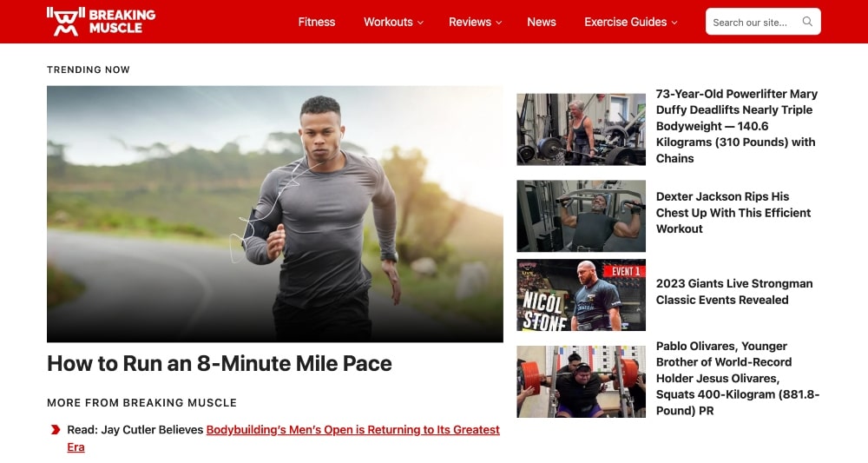868x463 pixels.
Task: Click the Breaking Muscle logo
Action: [102, 22]
